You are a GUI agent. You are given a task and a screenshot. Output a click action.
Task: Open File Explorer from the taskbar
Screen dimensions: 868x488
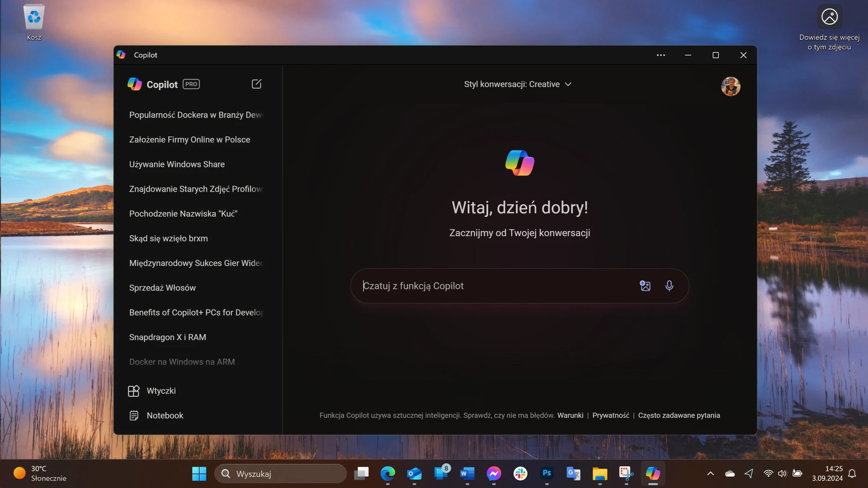pos(600,474)
